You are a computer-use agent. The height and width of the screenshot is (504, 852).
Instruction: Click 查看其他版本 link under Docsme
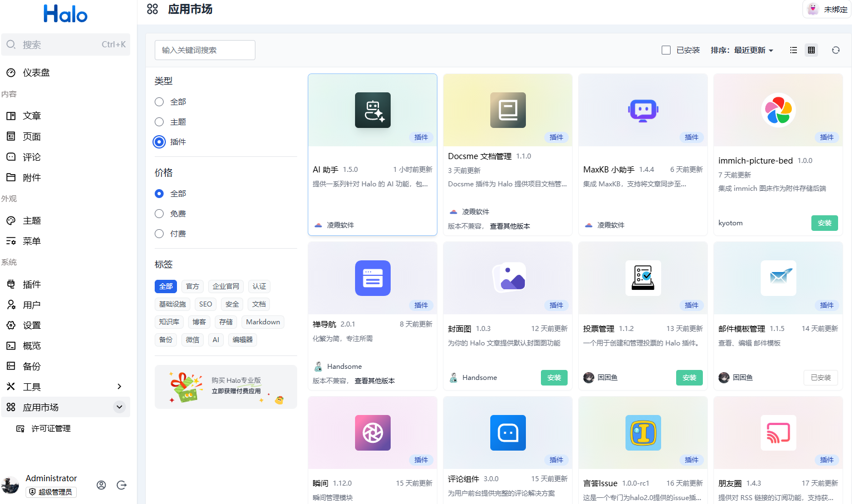pos(510,226)
